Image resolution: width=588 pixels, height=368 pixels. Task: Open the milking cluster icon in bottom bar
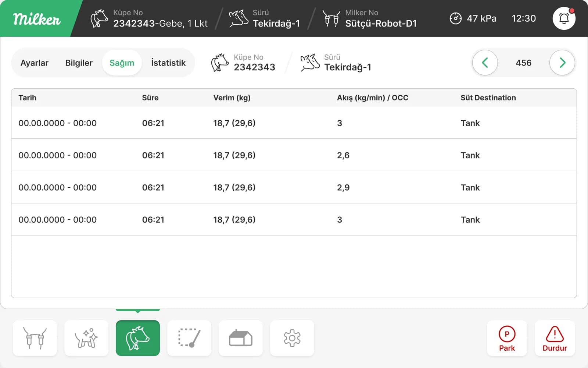35,338
